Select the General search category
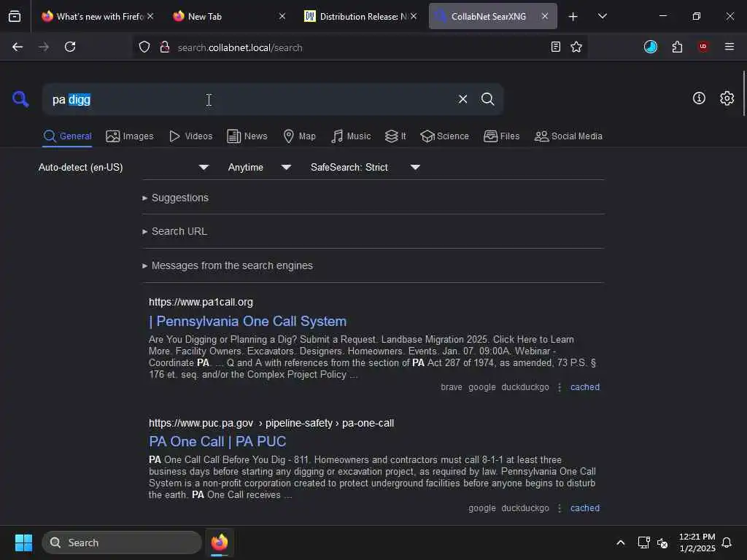The height and width of the screenshot is (560, 747). pyautogui.click(x=67, y=136)
